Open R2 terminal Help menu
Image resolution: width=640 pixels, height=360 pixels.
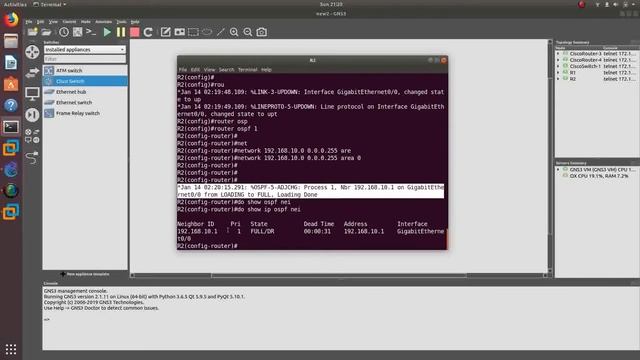(x=266, y=70)
